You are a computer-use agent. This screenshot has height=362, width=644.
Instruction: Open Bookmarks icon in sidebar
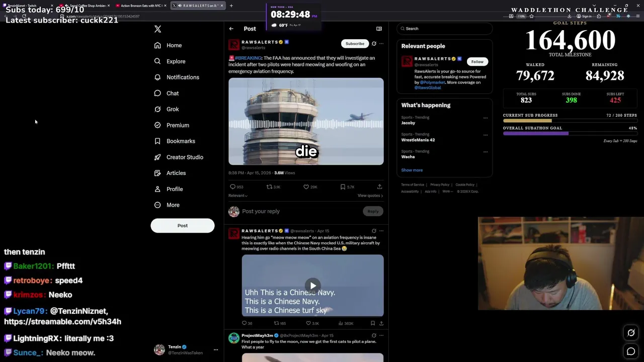click(157, 141)
